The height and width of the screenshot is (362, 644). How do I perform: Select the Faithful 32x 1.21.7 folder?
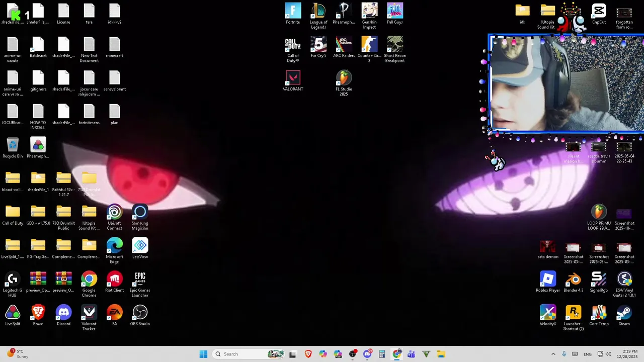63,184
